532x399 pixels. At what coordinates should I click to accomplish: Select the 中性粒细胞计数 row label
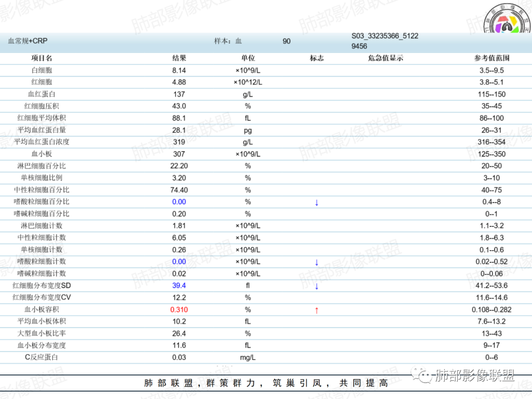pyautogui.click(x=42, y=237)
